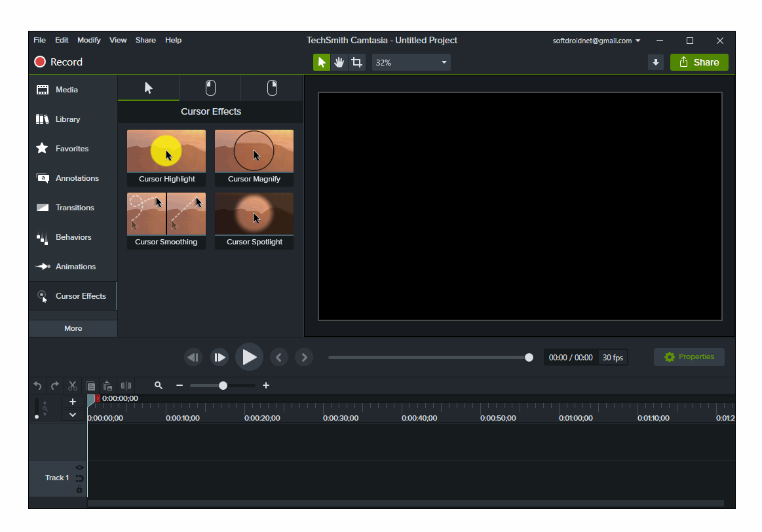Image resolution: width=762 pixels, height=532 pixels.
Task: Click the next frame playback button
Action: 219,358
